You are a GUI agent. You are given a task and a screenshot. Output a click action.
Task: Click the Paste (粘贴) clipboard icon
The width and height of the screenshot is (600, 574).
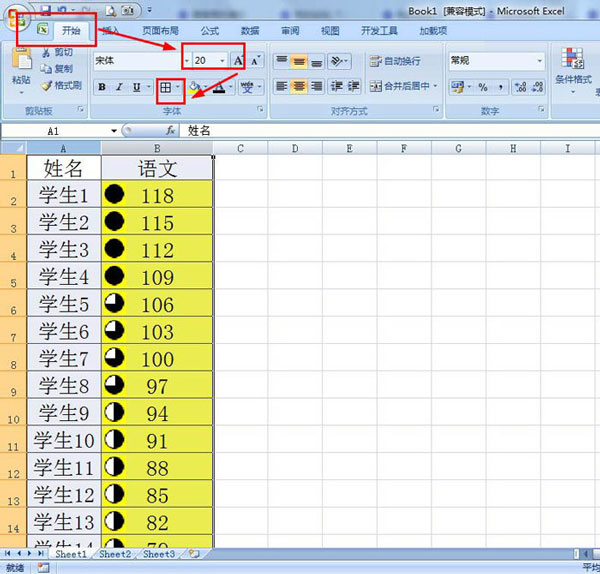pyautogui.click(x=21, y=59)
